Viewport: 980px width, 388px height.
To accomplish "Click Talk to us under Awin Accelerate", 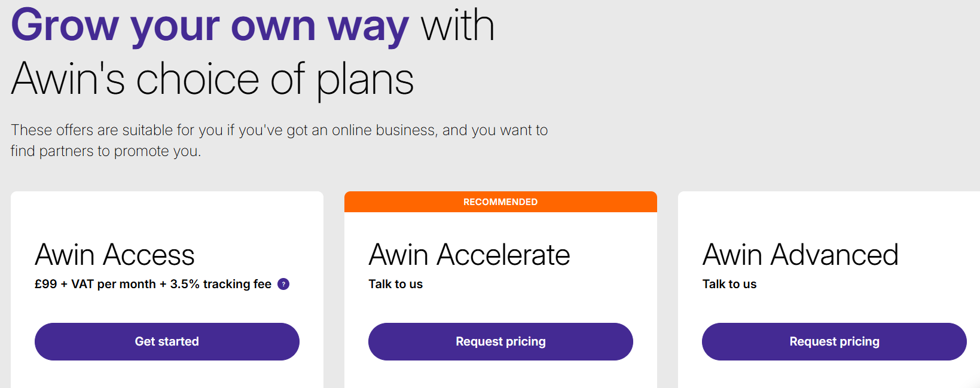I will [x=395, y=285].
